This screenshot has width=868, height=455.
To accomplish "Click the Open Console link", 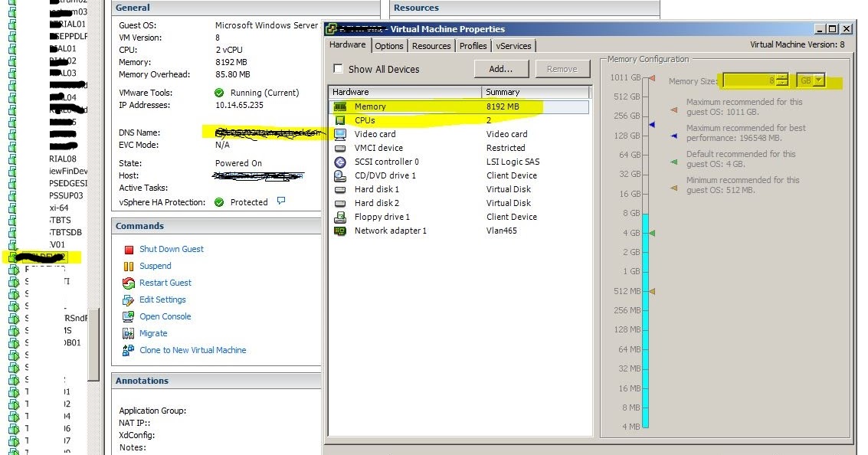I will click(x=165, y=316).
